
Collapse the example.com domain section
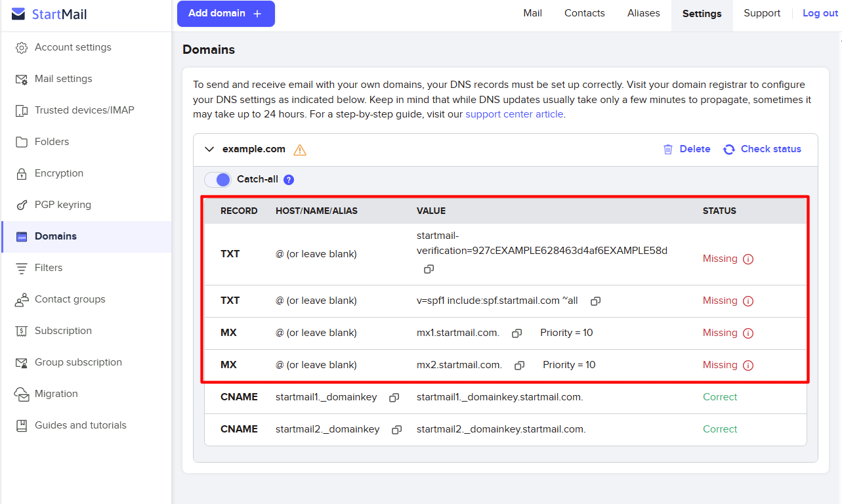210,150
